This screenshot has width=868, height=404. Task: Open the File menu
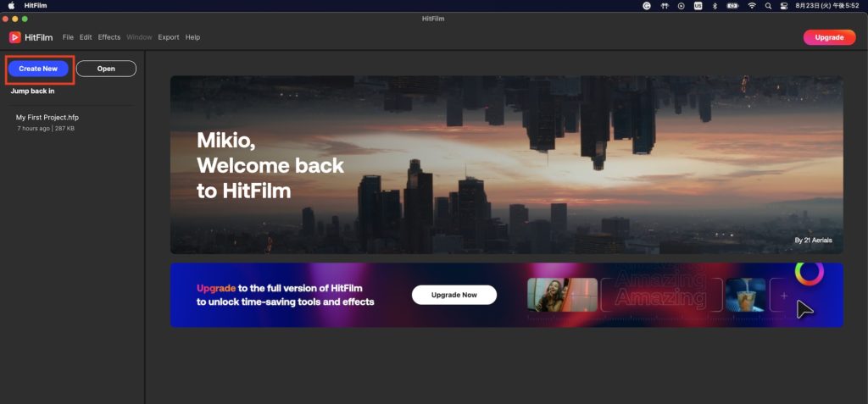pos(68,37)
